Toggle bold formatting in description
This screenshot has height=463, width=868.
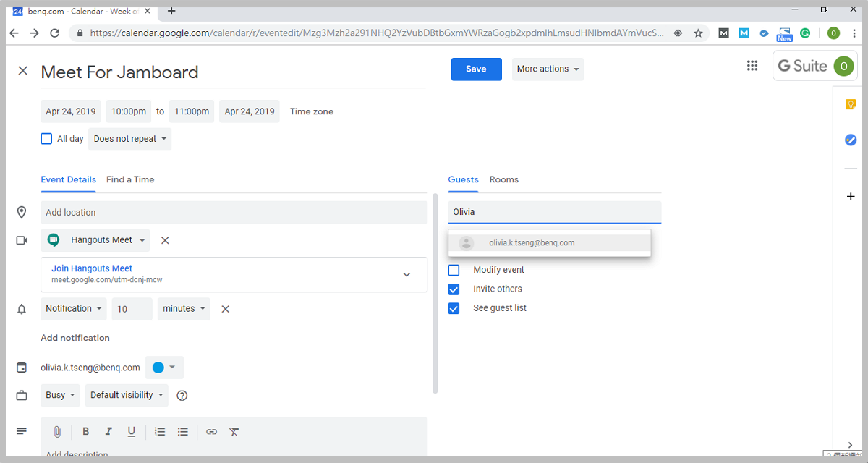pyautogui.click(x=85, y=432)
